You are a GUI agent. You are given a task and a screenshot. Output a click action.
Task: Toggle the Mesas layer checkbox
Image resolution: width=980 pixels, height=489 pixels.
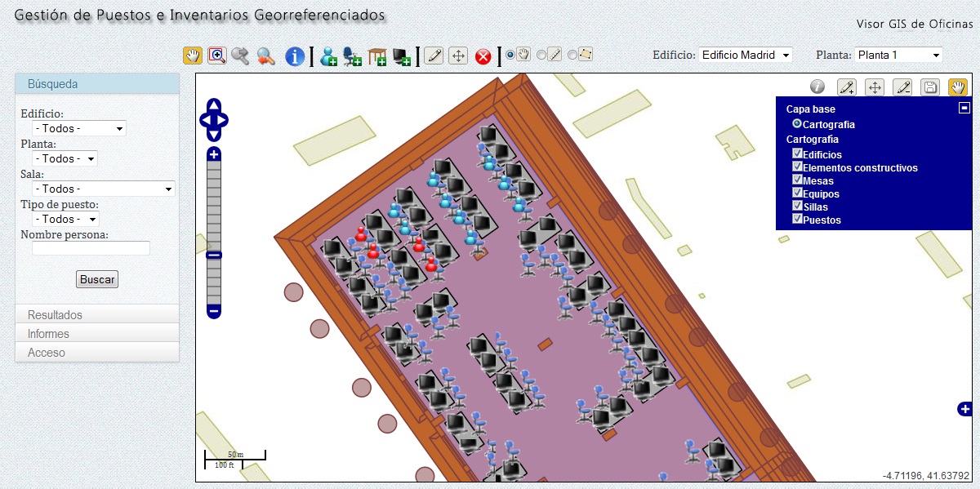tap(797, 180)
